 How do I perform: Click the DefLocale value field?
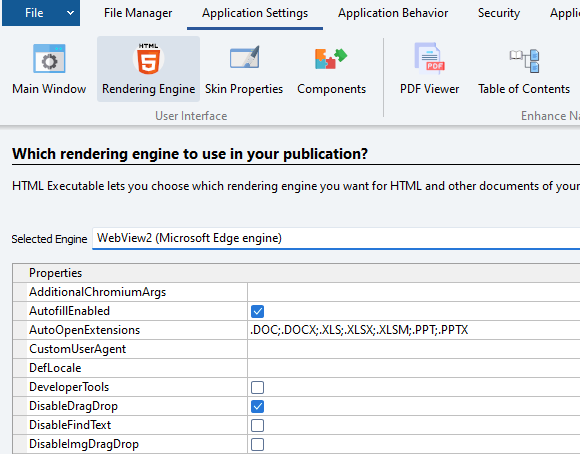point(414,368)
